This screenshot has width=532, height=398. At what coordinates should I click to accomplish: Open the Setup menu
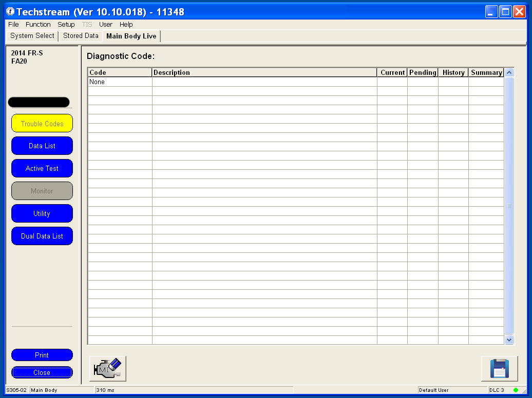point(66,25)
